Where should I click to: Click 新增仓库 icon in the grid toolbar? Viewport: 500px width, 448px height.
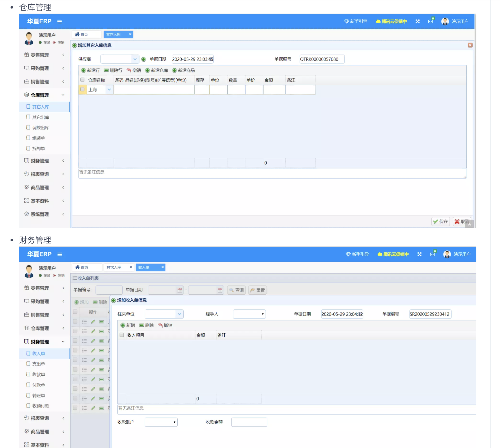coord(147,70)
